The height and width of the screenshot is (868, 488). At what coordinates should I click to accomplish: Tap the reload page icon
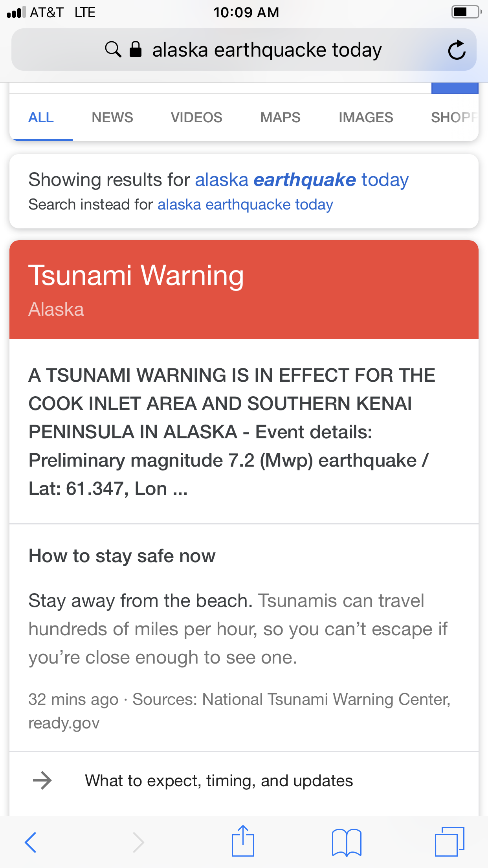point(457,50)
